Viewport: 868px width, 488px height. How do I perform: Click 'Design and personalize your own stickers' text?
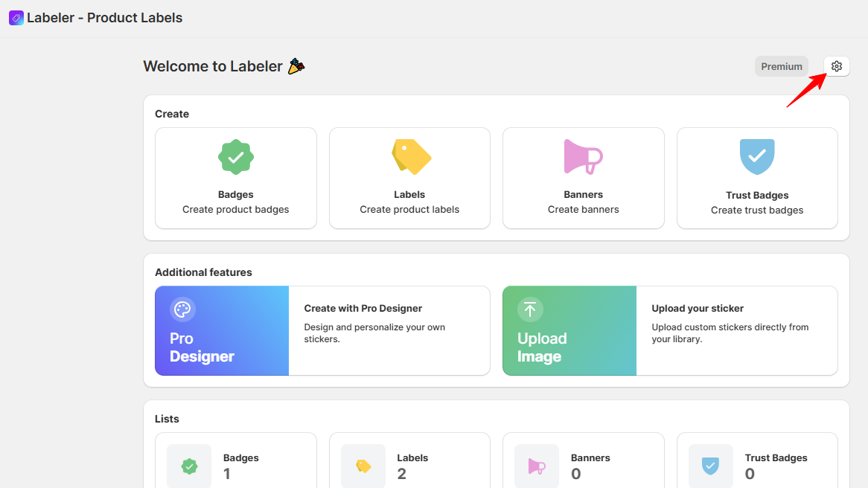click(374, 333)
